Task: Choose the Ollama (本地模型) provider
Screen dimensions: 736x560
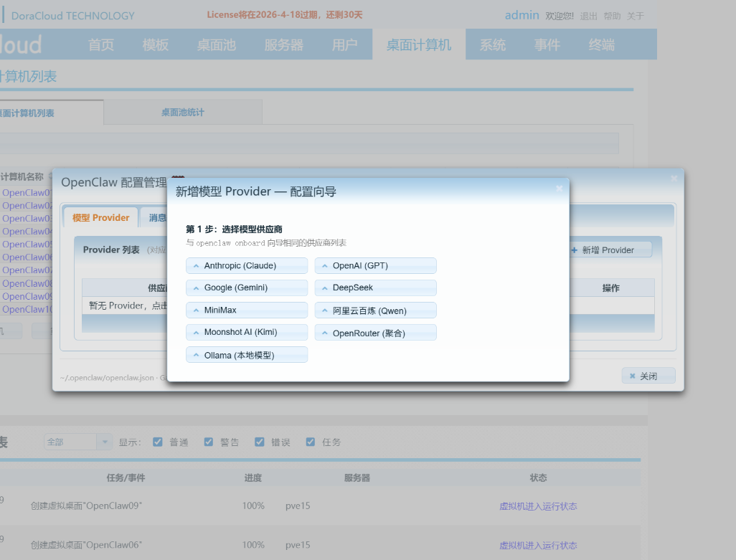Action: click(x=247, y=355)
